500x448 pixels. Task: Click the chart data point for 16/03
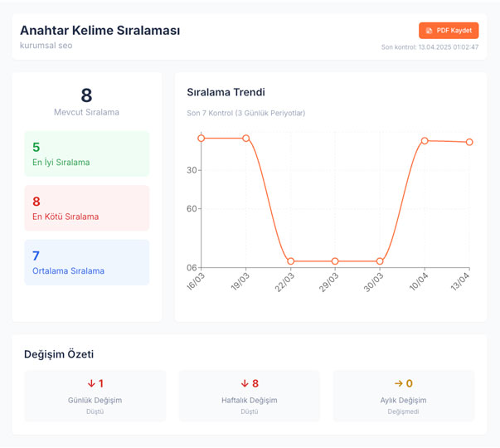(x=201, y=138)
